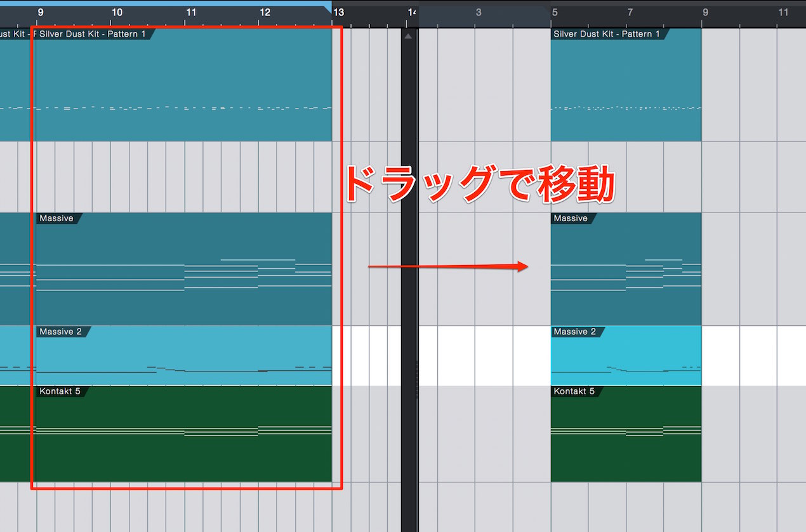The image size is (806, 532).
Task: Click bar 9 on the left timeline ruler
Action: click(41, 13)
